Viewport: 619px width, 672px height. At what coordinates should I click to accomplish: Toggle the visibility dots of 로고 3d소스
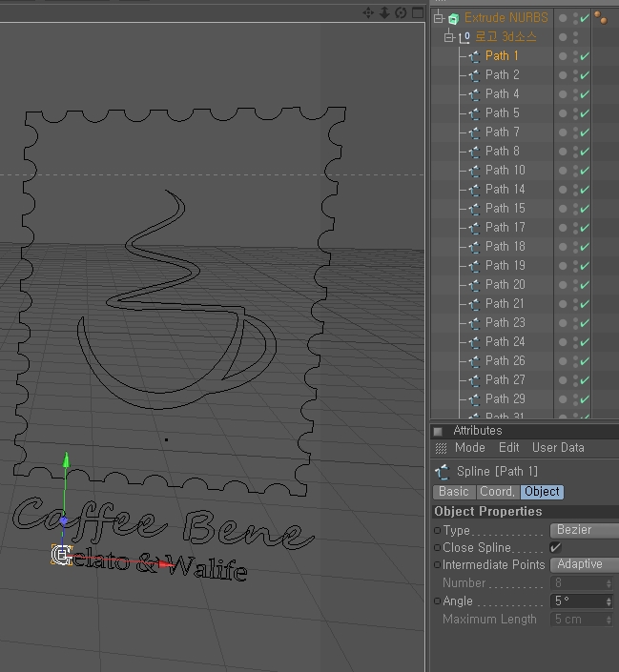(576, 38)
